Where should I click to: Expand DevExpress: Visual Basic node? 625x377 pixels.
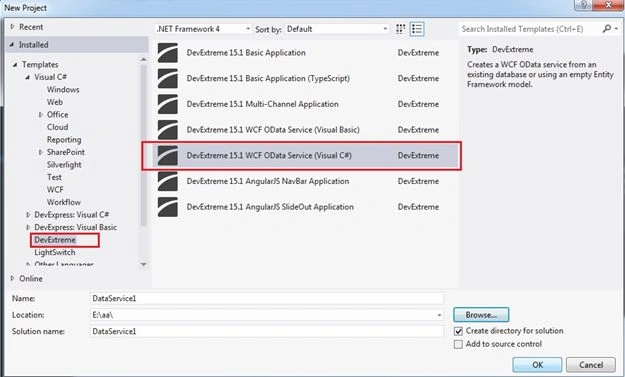(28, 227)
